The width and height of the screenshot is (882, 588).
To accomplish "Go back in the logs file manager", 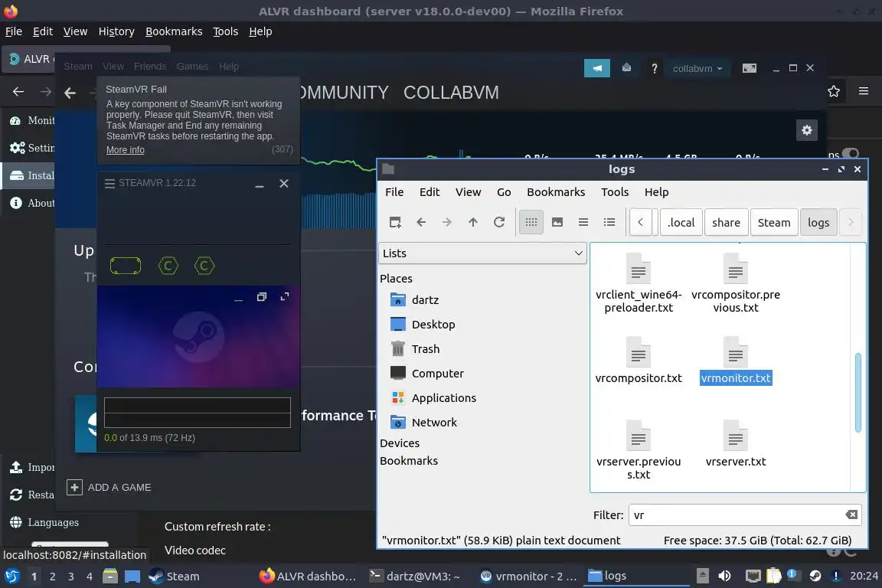I will point(421,222).
